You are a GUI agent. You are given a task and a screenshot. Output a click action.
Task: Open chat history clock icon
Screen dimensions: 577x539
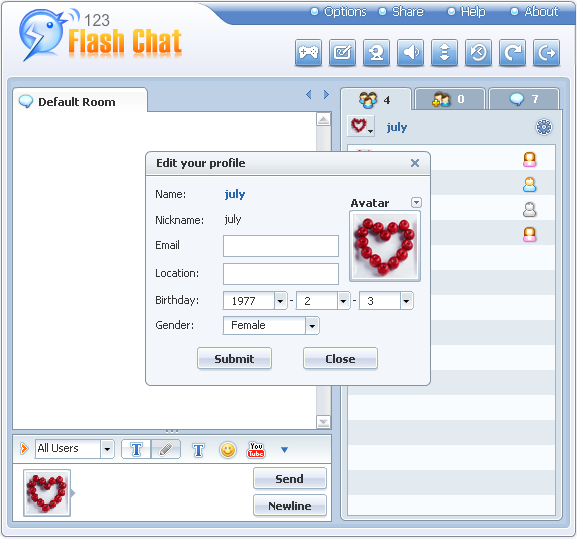click(478, 53)
